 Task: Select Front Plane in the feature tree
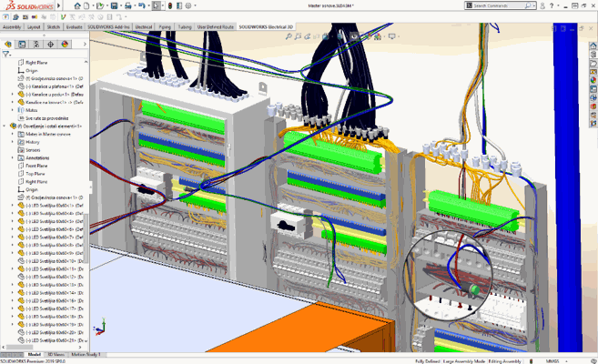[36, 165]
